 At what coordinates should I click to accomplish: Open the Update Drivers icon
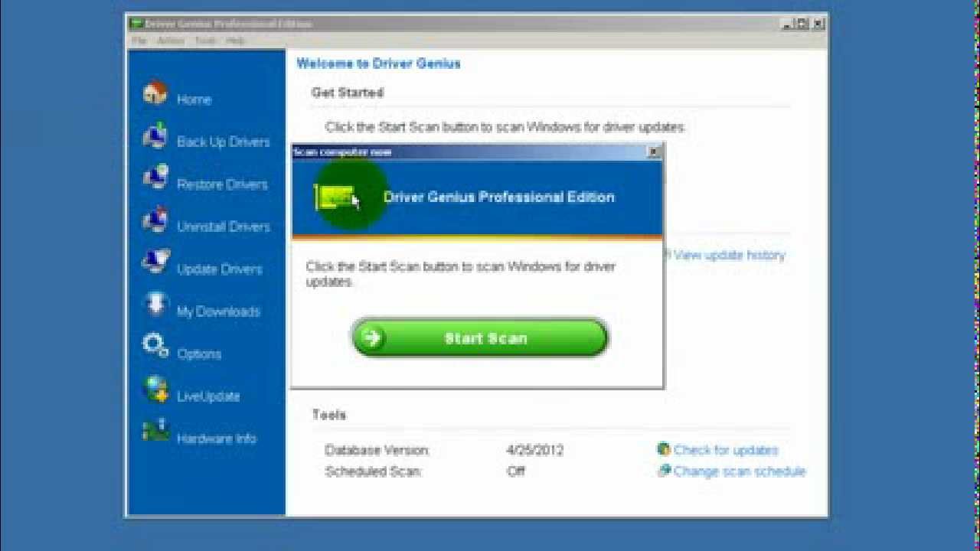[155, 262]
